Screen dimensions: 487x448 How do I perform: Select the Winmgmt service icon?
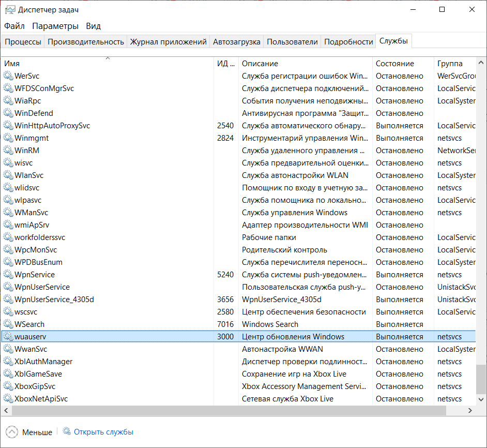8,138
